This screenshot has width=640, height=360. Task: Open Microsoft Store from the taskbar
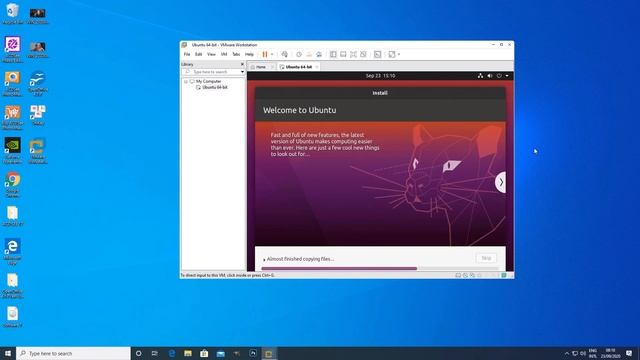click(x=204, y=353)
